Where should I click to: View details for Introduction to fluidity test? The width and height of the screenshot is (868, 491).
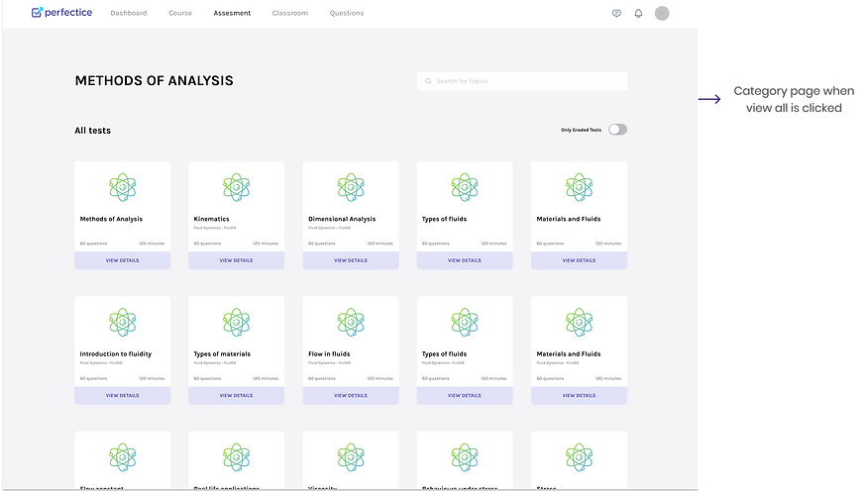pyautogui.click(x=122, y=395)
